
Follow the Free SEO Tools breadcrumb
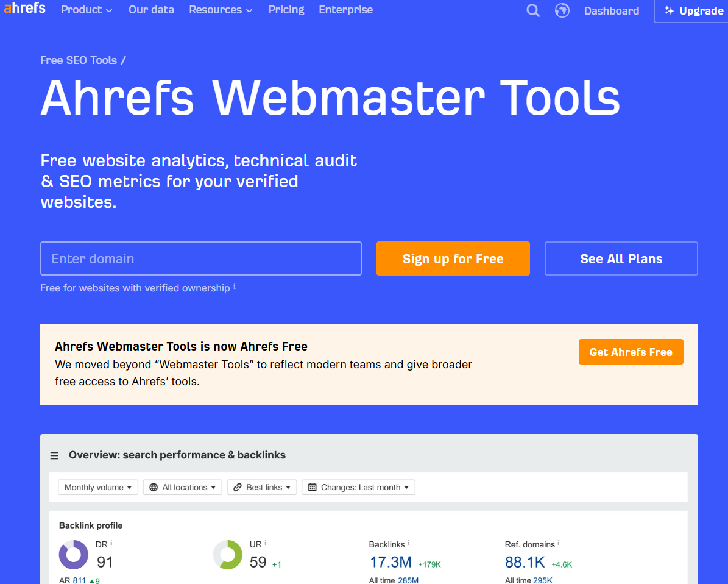pos(79,60)
